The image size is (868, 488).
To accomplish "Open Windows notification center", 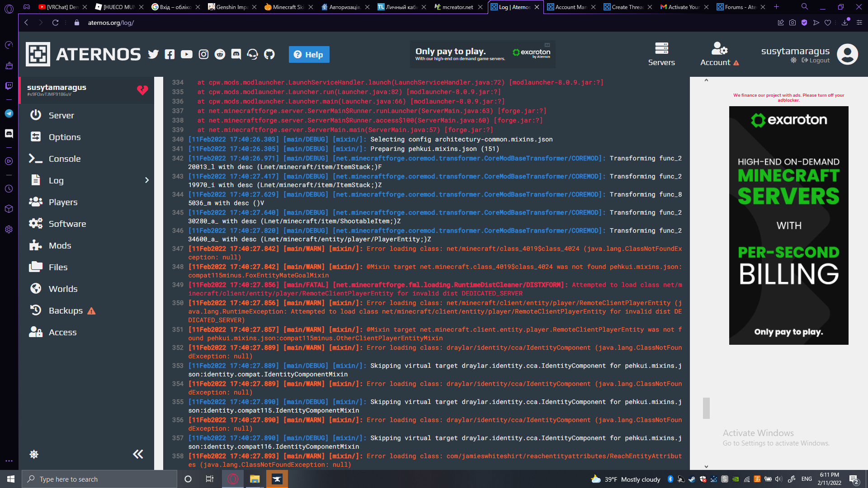I will [854, 479].
